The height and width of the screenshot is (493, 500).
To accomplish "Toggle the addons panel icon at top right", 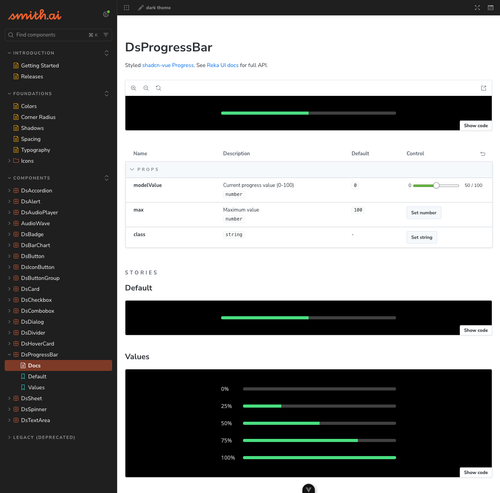I will [491, 7].
